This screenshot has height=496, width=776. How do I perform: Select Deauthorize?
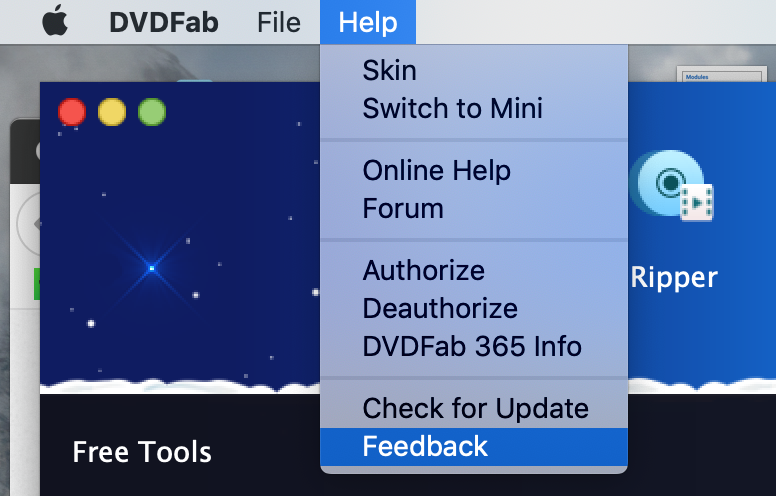[474, 308]
